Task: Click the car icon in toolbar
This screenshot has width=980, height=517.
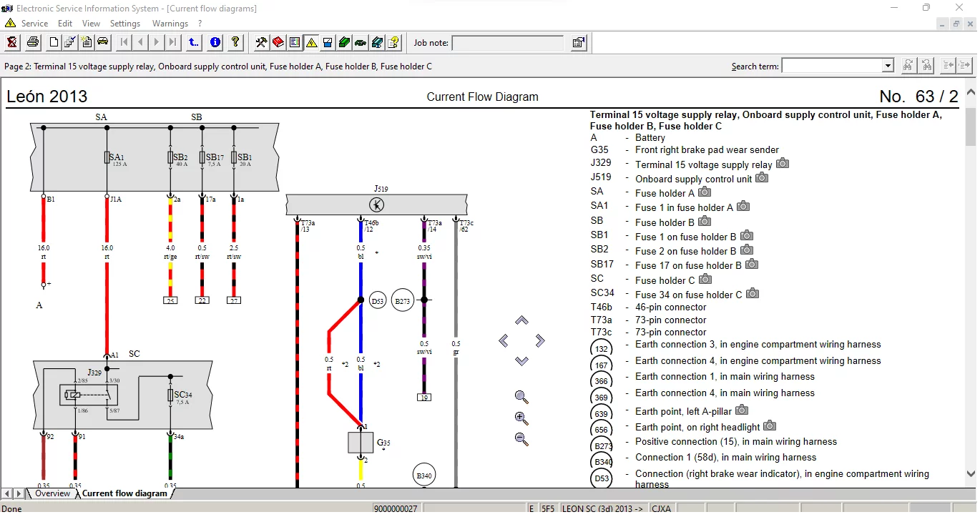Action: pos(102,43)
